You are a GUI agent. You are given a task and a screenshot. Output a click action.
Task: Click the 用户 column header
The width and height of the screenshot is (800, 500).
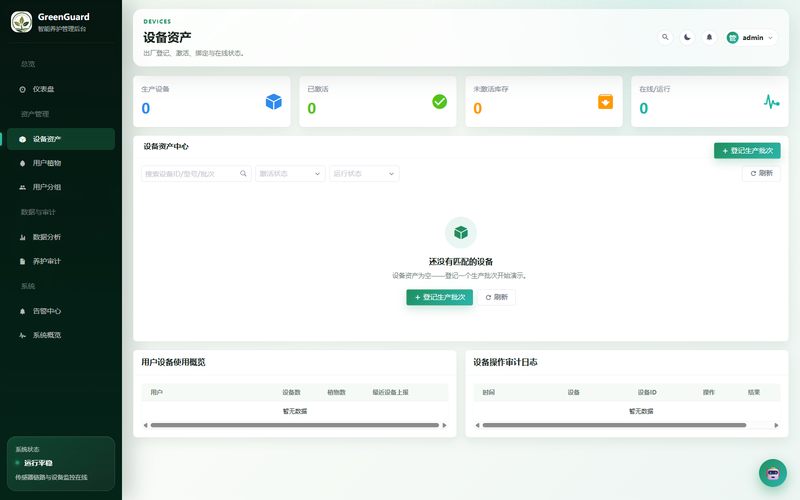coord(157,392)
